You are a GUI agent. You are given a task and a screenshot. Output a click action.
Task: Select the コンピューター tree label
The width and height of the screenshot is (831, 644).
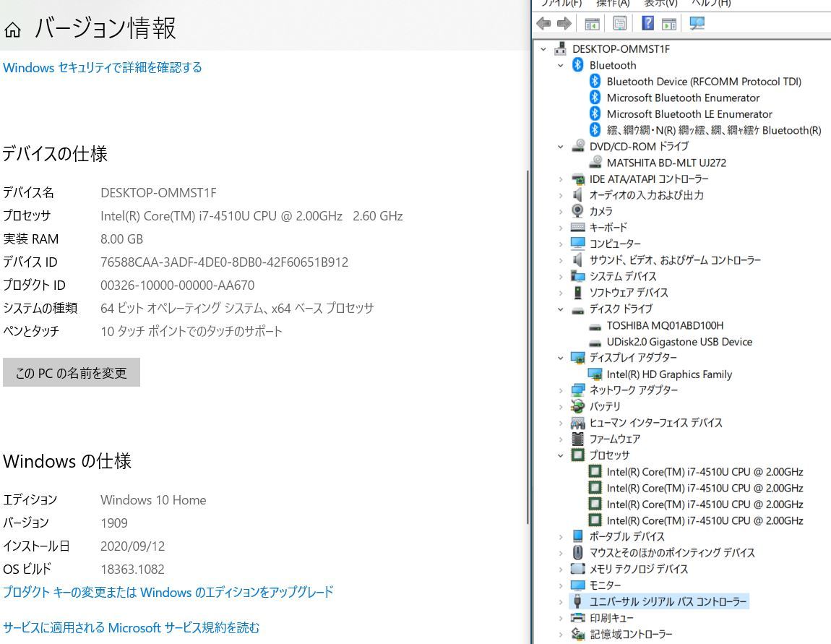point(615,244)
